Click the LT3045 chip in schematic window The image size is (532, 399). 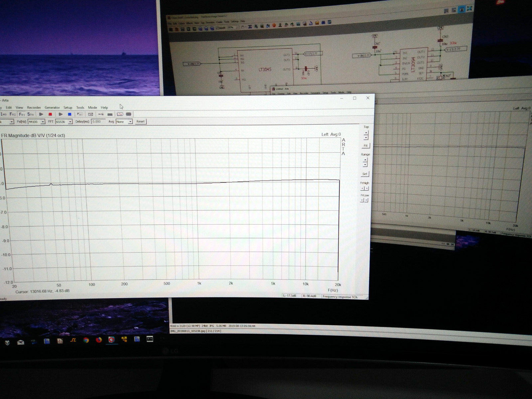(x=265, y=69)
